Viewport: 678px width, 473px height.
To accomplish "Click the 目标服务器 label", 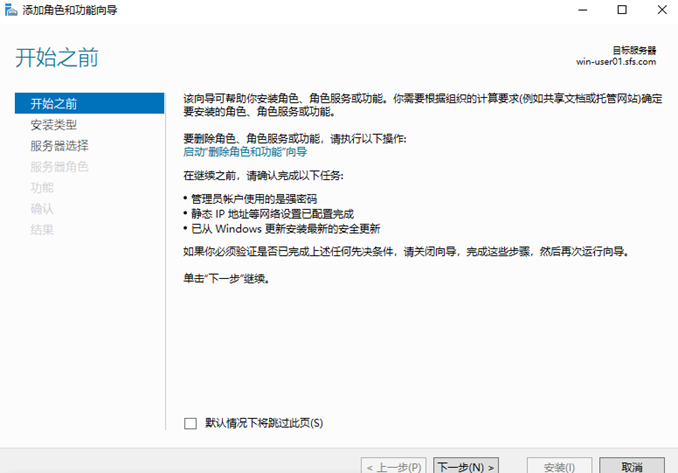I will 634,50.
